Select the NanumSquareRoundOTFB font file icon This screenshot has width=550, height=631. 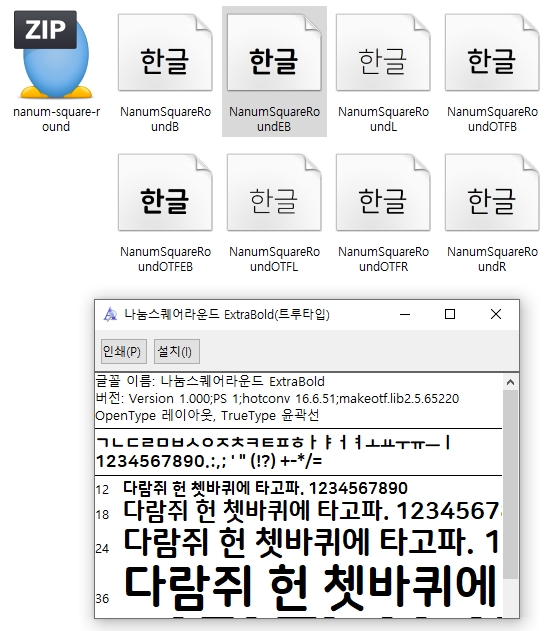492,53
